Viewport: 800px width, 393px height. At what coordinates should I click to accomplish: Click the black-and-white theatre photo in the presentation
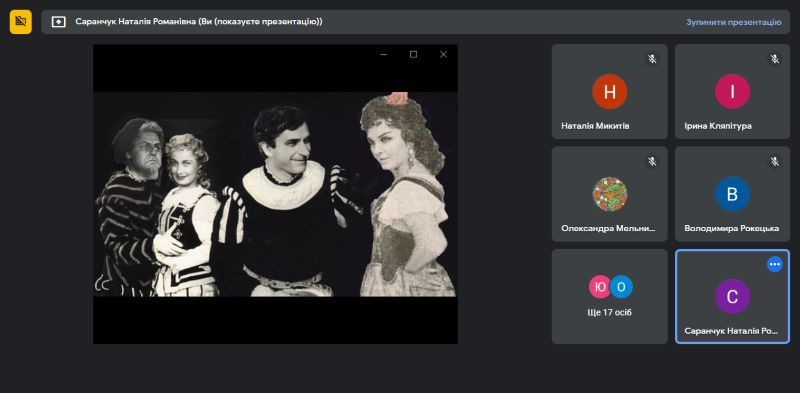pyautogui.click(x=275, y=194)
